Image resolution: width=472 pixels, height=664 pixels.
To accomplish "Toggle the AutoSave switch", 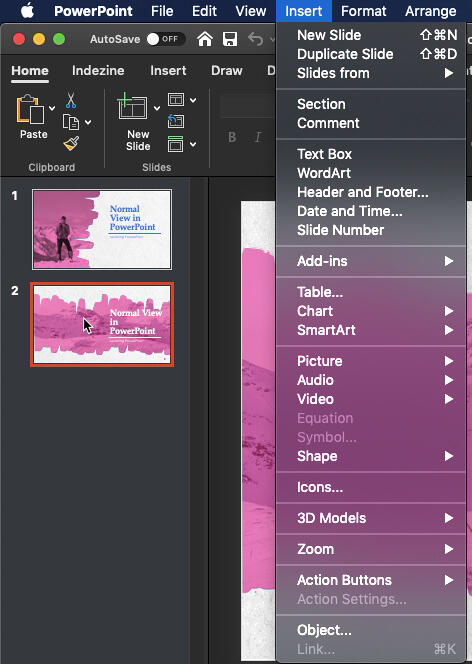I will [166, 39].
